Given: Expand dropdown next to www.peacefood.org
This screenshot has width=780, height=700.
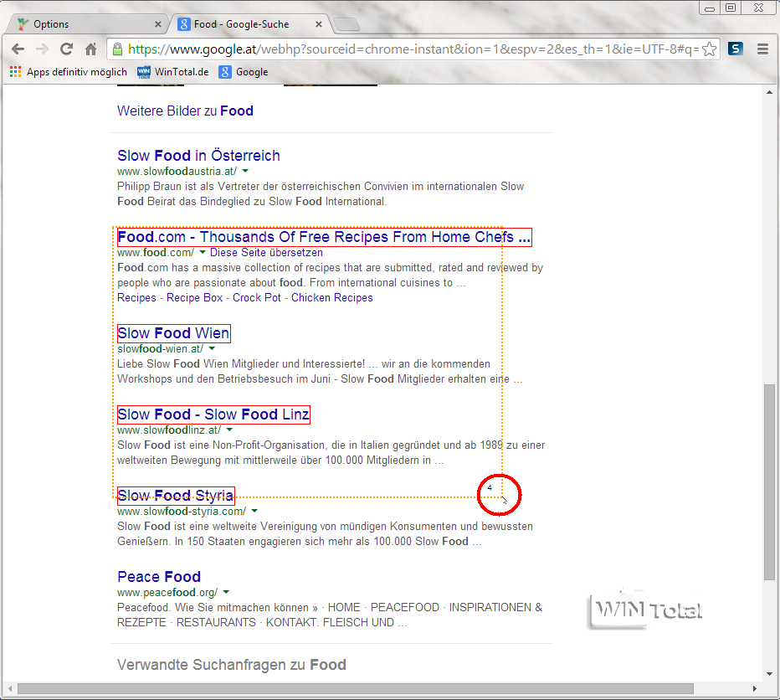Looking at the screenshot, I should (226, 592).
